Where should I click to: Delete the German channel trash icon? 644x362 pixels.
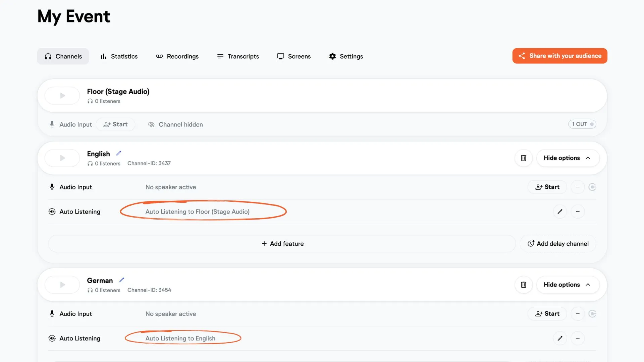pos(524,285)
